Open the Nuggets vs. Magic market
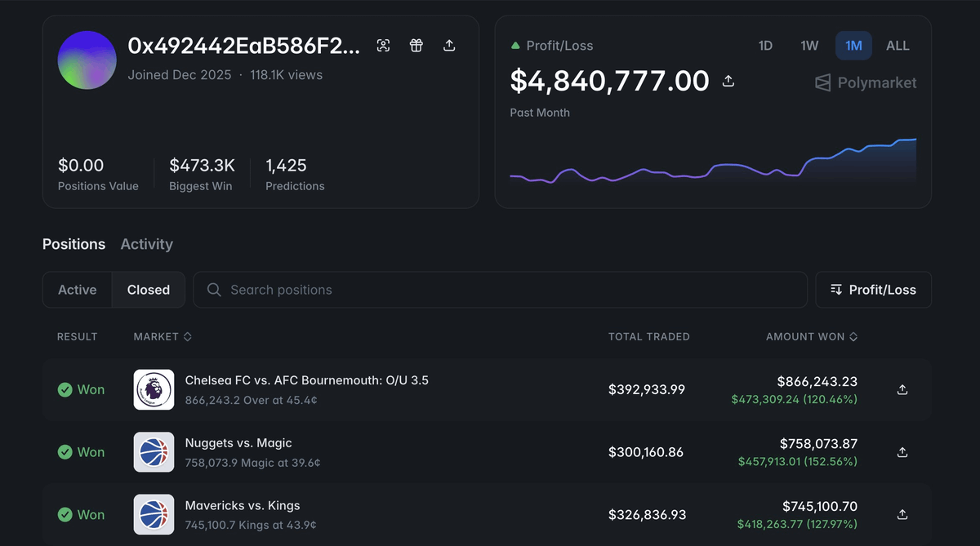Image resolution: width=980 pixels, height=546 pixels. (x=238, y=443)
